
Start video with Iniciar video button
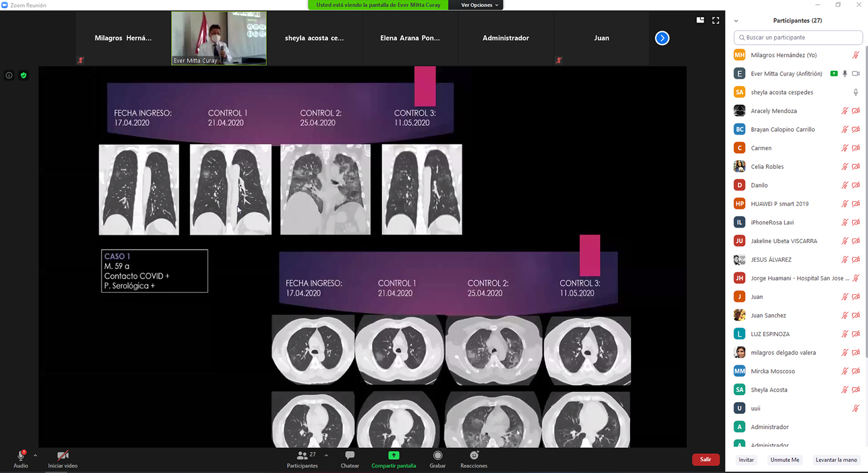63,458
